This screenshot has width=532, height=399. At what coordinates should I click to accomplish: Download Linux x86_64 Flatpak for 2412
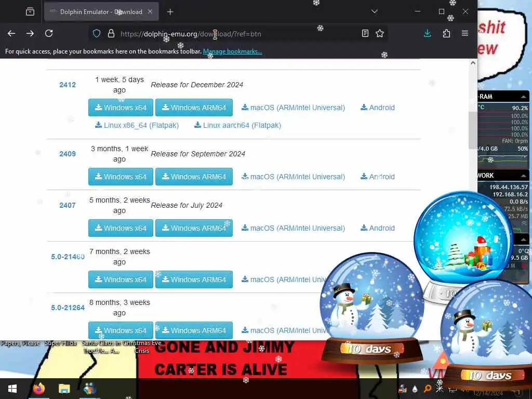[x=137, y=125]
